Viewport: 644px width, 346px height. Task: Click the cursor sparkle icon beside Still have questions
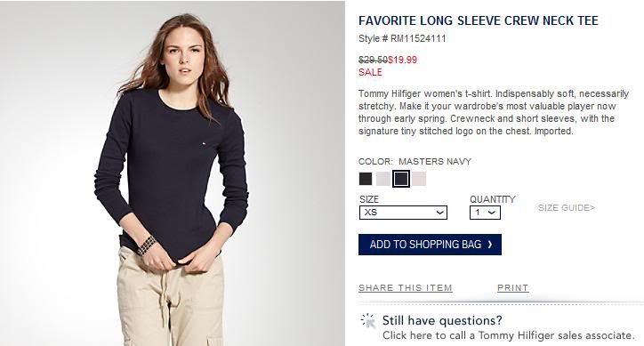(x=368, y=321)
